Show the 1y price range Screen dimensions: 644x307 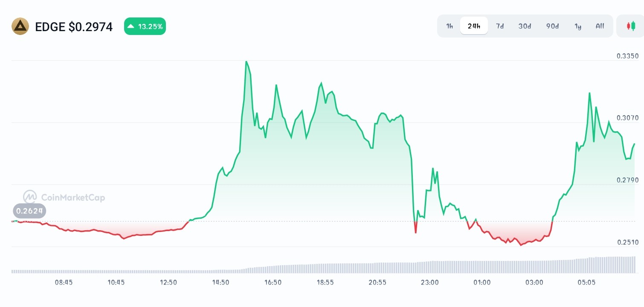tap(578, 26)
